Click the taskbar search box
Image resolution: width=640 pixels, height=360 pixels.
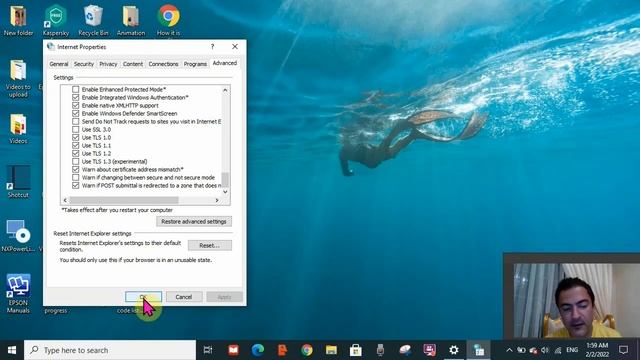[x=110, y=350]
